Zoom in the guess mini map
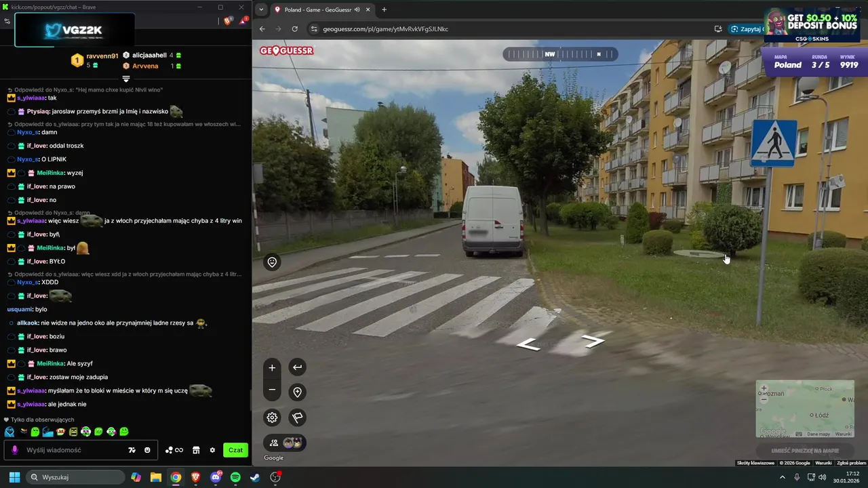The width and height of the screenshot is (868, 488). pos(764,389)
